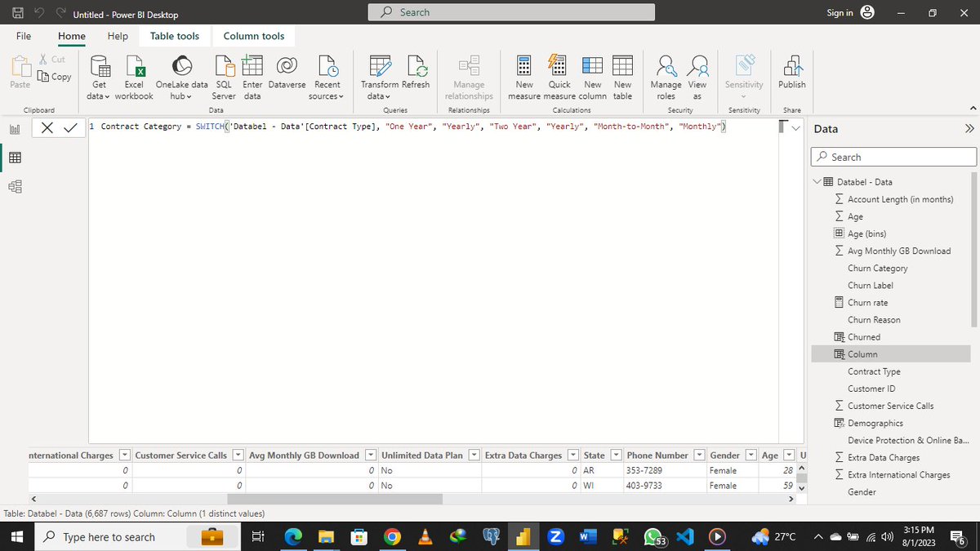Select the Churned field
The image size is (980, 551).
863,336
